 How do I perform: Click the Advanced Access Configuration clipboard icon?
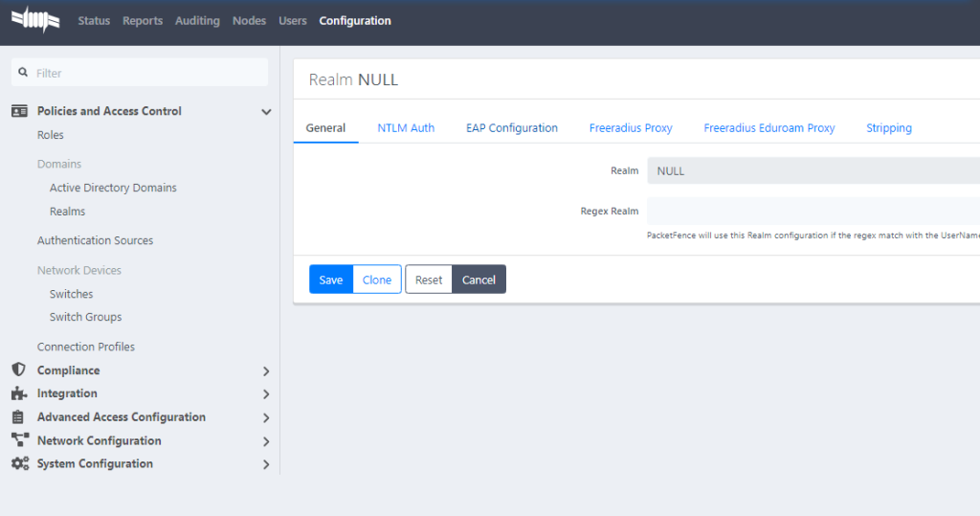click(18, 417)
